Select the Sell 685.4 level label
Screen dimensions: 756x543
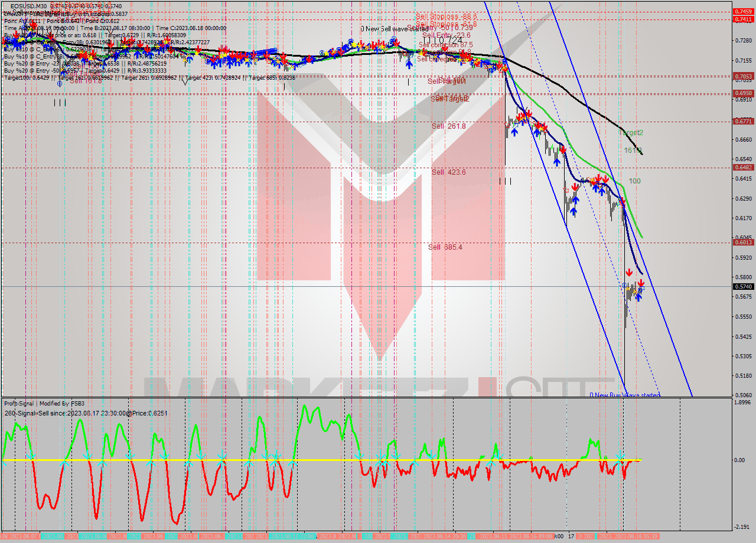tap(445, 247)
